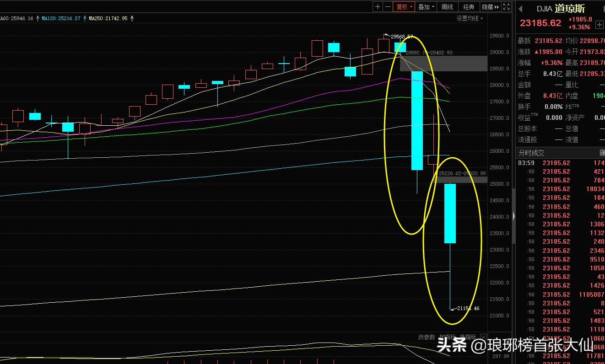The width and height of the screenshot is (605, 364).
Task: Click the 涨跌 ▲1985.00 value
Action: [548, 52]
